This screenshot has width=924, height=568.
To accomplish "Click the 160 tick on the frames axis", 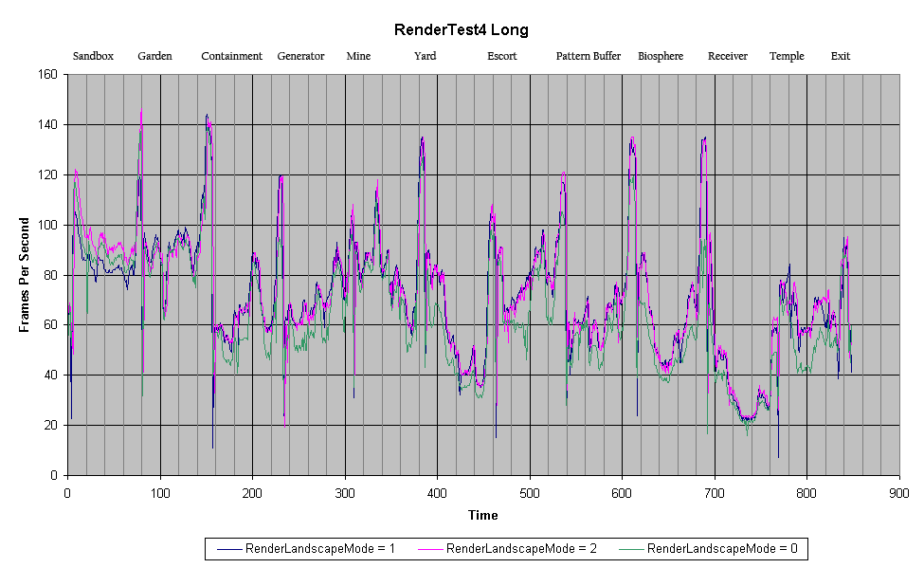I will click(49, 74).
